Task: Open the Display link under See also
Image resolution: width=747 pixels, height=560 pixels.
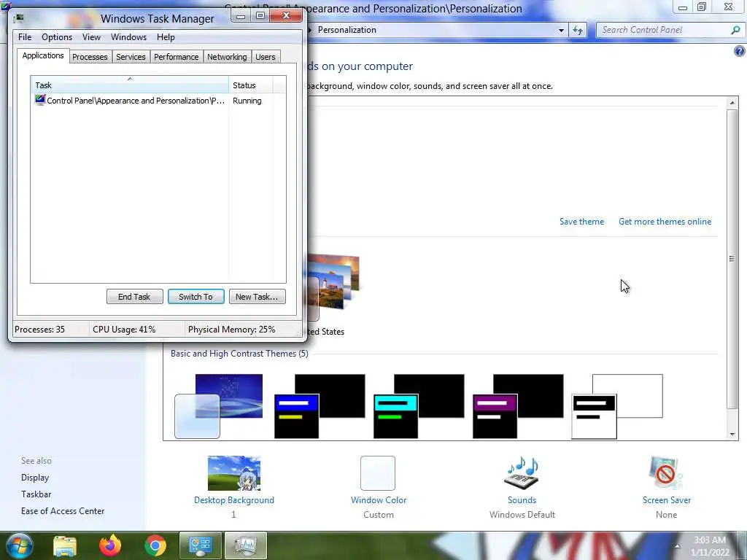Action: click(35, 478)
